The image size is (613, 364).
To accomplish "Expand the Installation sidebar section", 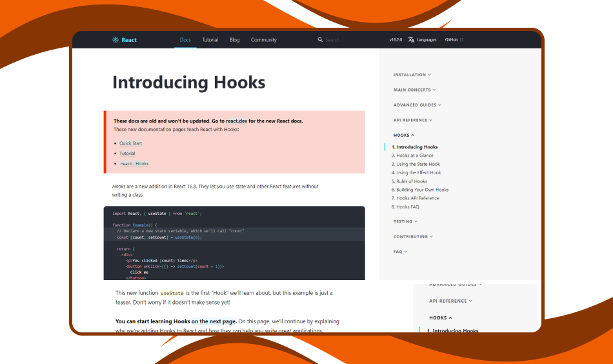I will (412, 75).
